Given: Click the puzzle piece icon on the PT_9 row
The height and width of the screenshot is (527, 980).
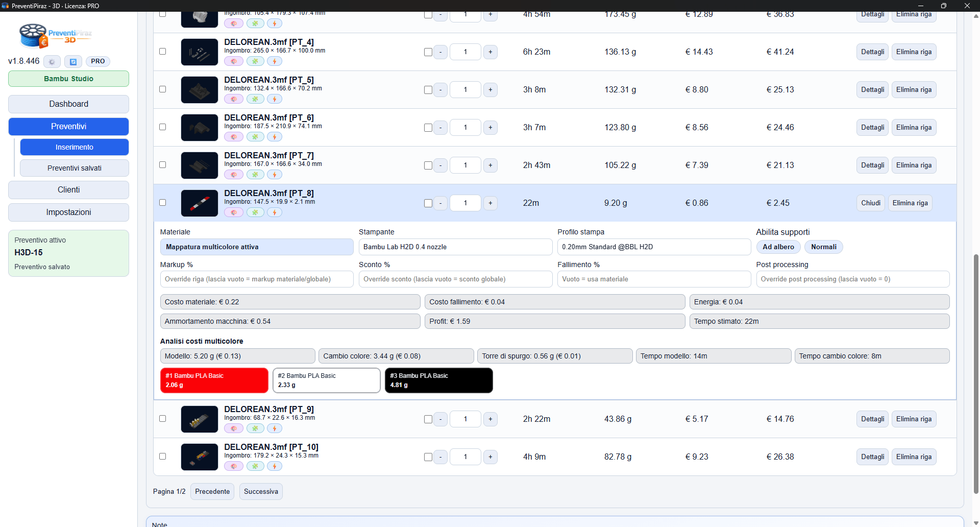Looking at the screenshot, I should click(x=255, y=428).
